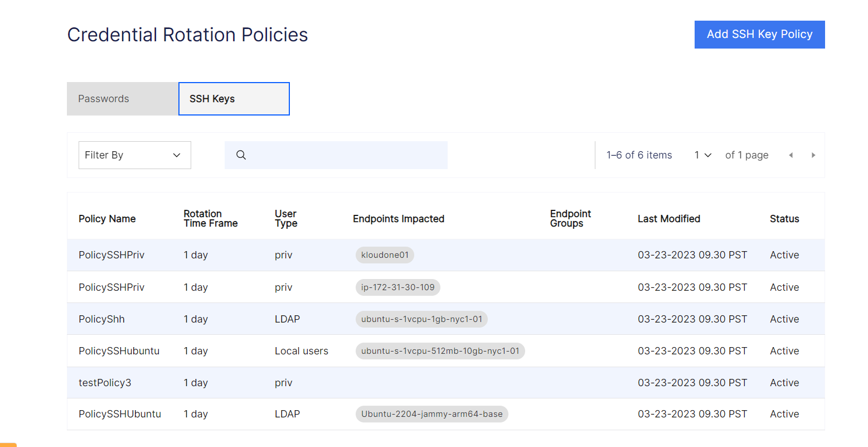Open the PolicyShh policy row
The width and height of the screenshot is (868, 447).
click(x=101, y=319)
